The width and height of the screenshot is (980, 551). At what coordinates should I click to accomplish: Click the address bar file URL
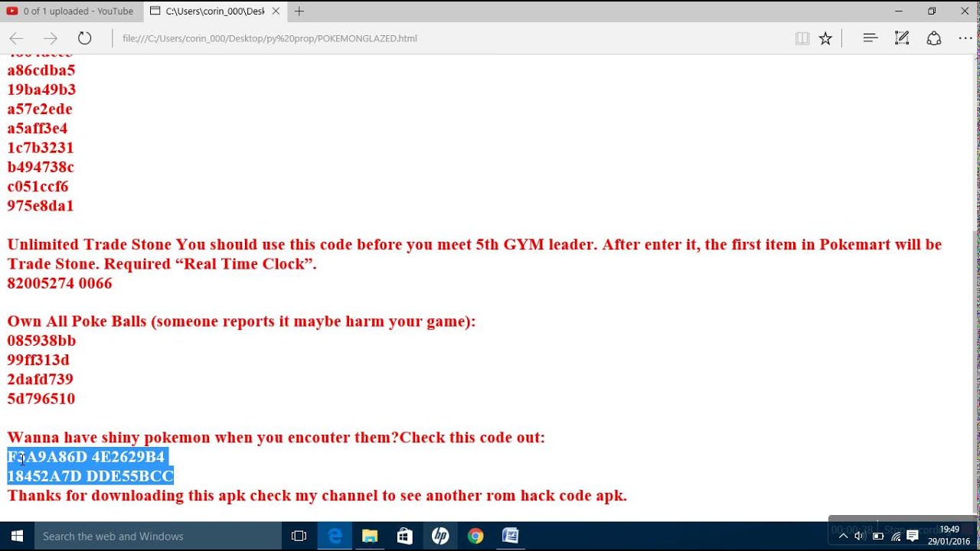[269, 38]
